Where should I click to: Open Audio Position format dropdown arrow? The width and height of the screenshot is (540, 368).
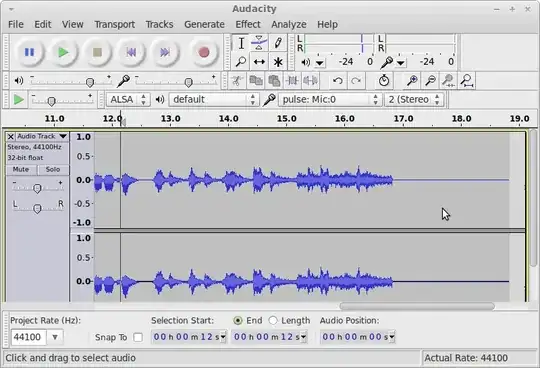click(392, 337)
